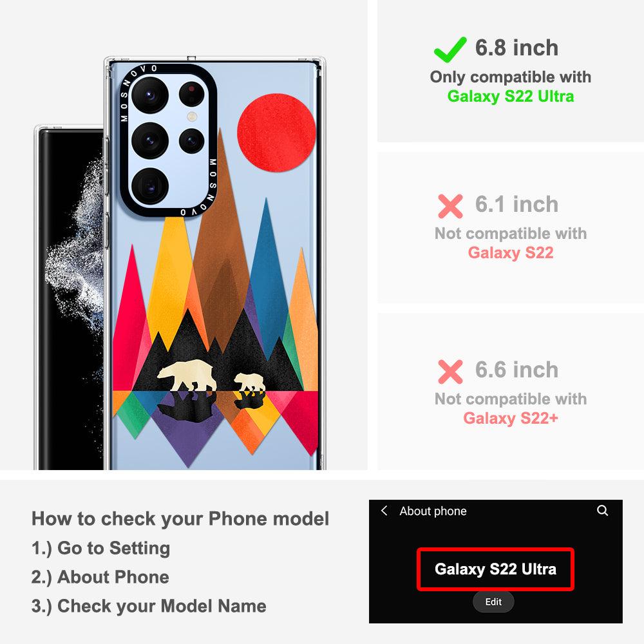Select the highlighted Galaxy S22 Ultra name box
The height and width of the screenshot is (644, 644).
tap(495, 569)
